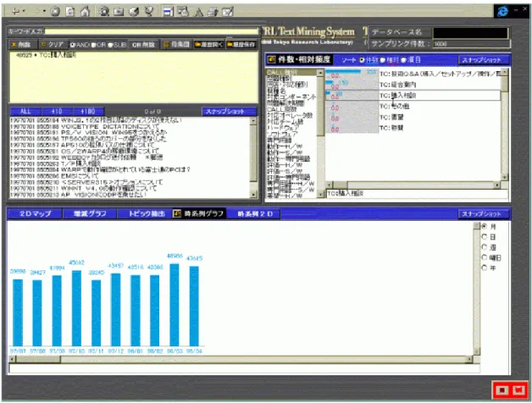Image resolution: width=532 pixels, height=403 pixels.
Task: Click スナップショット button in frequency panel
Action: tap(485, 60)
